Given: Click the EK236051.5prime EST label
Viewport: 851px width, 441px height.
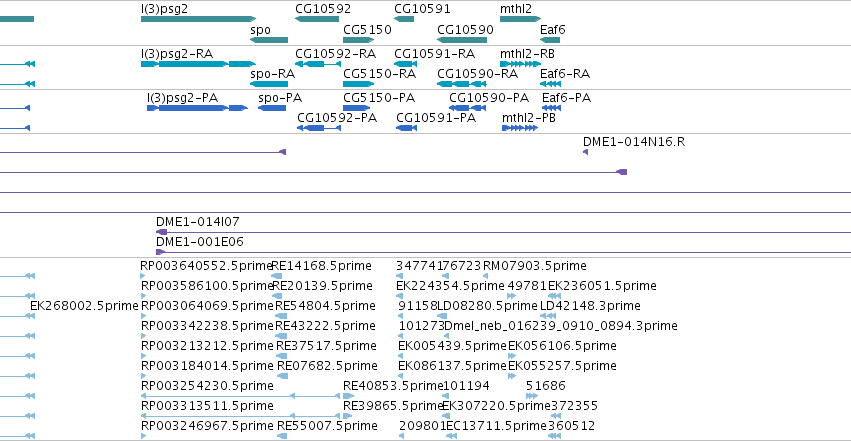Looking at the screenshot, I should pyautogui.click(x=602, y=286).
